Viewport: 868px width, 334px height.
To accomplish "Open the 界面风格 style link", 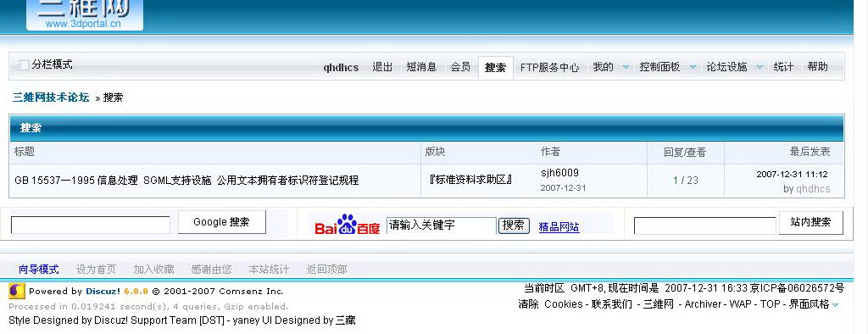I will click(x=809, y=304).
